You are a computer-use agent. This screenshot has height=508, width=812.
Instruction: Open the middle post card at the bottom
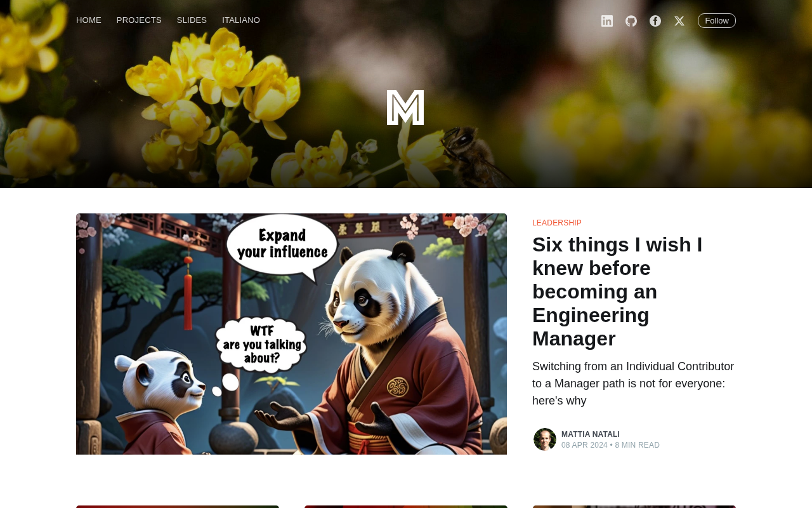pos(406,507)
